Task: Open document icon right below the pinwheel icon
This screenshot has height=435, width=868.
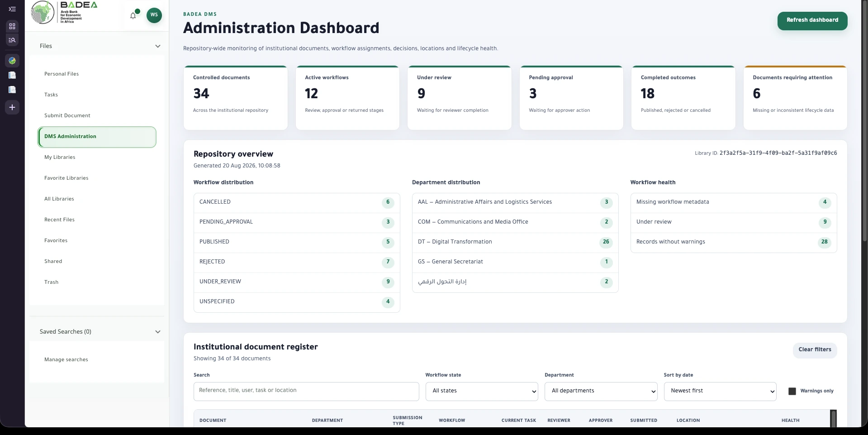Action: (x=12, y=75)
